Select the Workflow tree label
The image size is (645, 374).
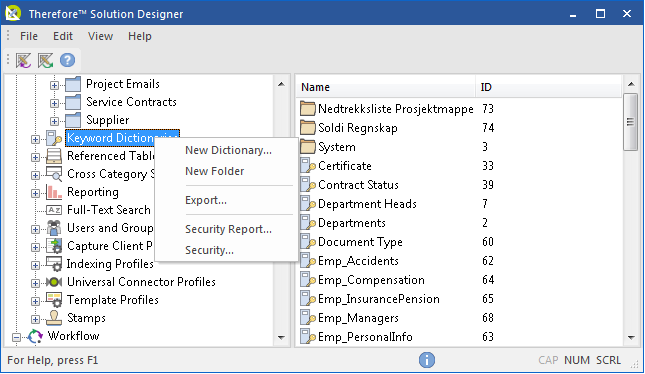[x=73, y=336]
